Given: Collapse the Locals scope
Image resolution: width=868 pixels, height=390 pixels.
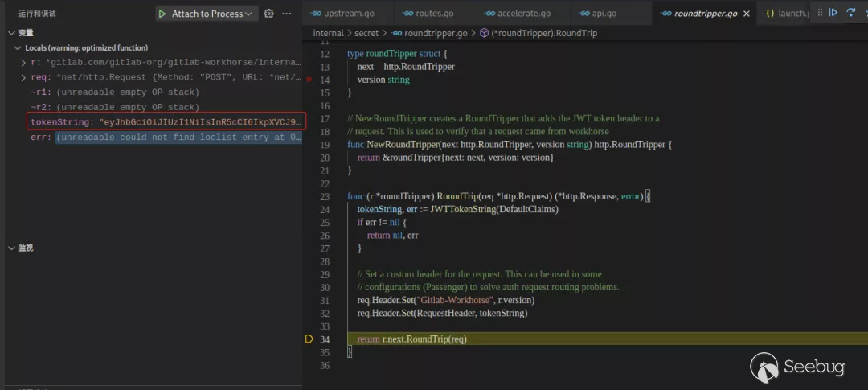Looking at the screenshot, I should pos(18,48).
